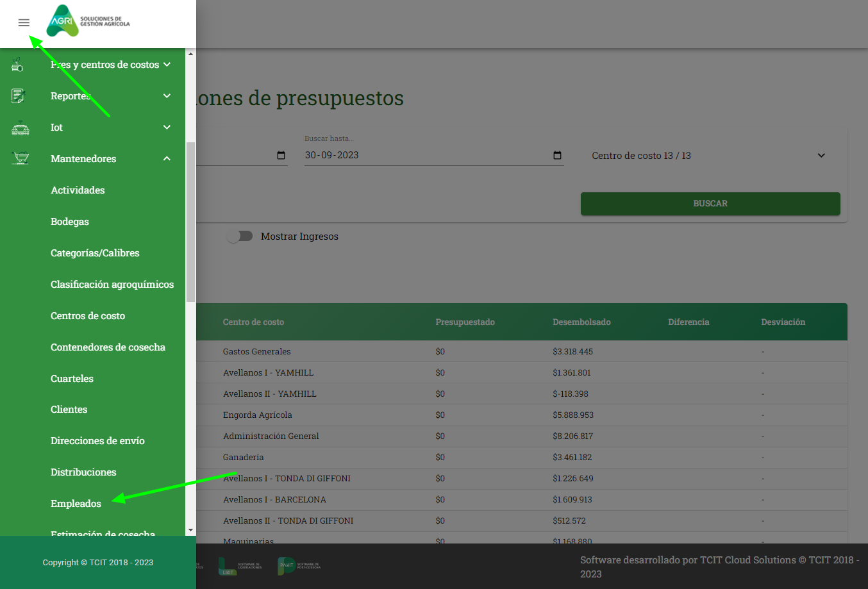Open Contenedores de cosecha menu item
Image resolution: width=868 pixels, height=589 pixels.
108,347
